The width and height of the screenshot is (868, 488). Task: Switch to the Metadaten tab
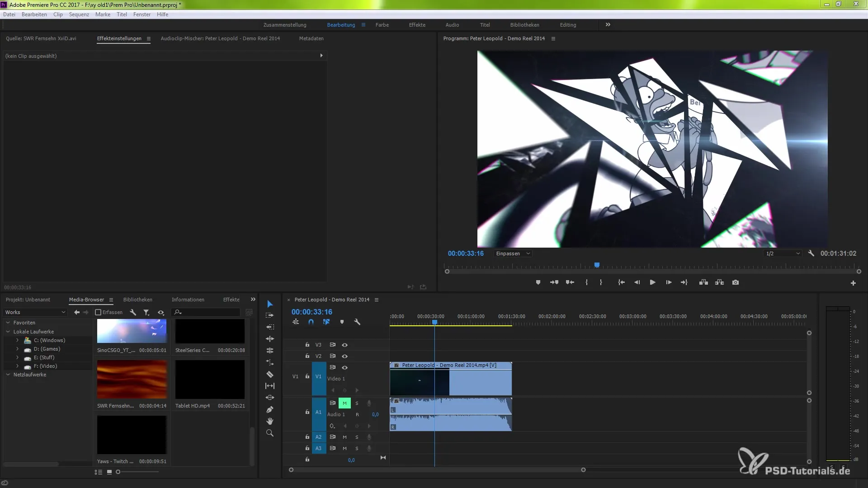(x=311, y=38)
